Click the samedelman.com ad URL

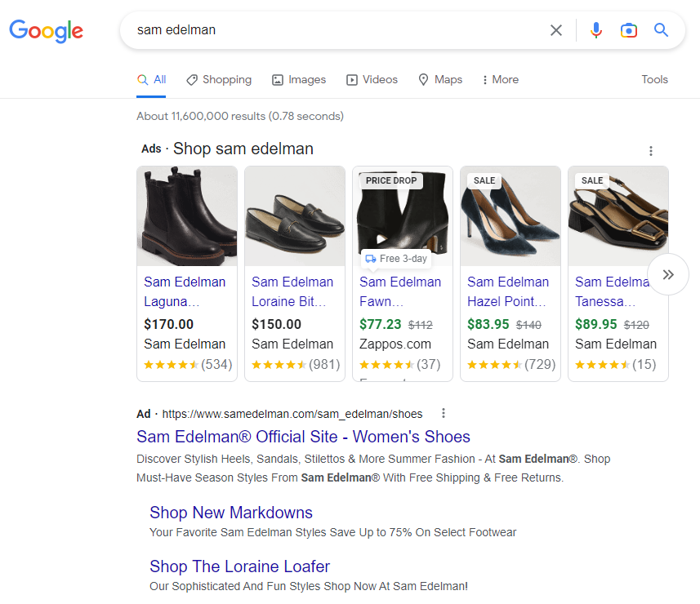click(292, 414)
